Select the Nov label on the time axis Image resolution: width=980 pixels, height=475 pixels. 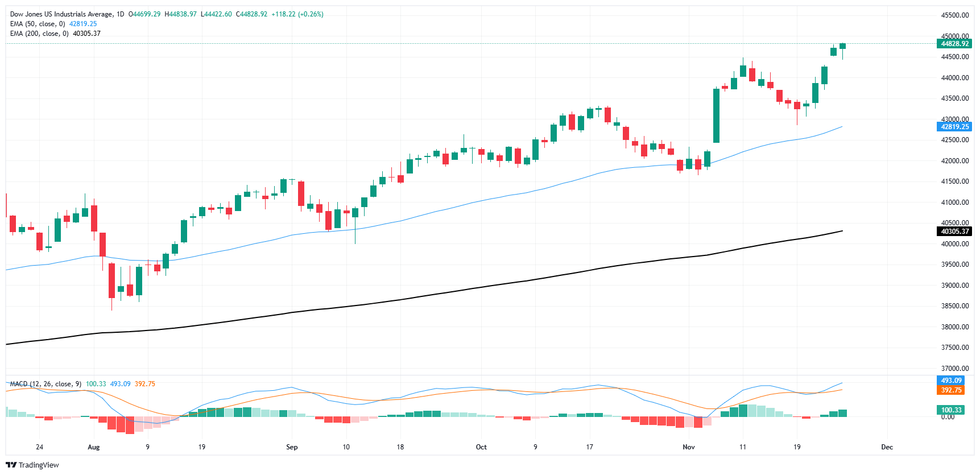[689, 447]
